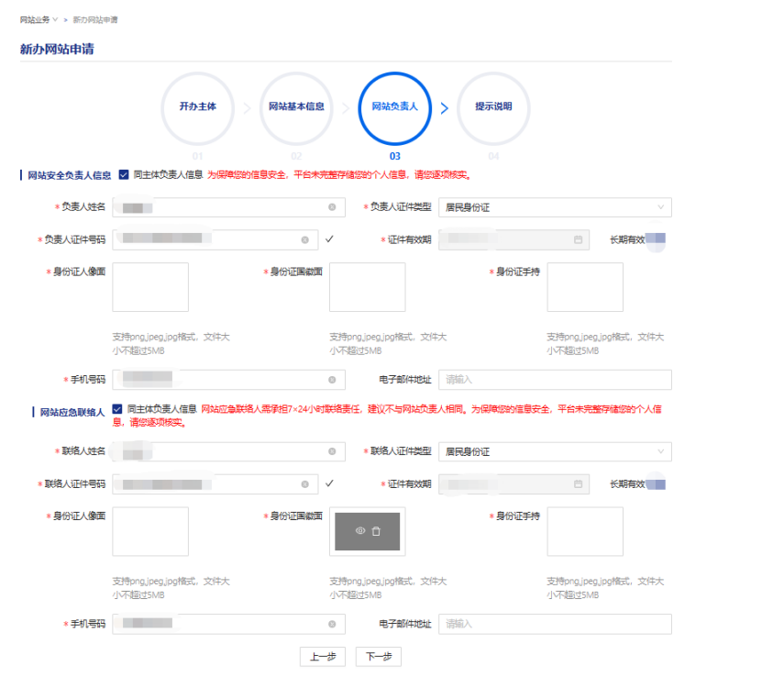This screenshot has width=784, height=677.
Task: Go to the 开办主体 step
Action: (197, 107)
